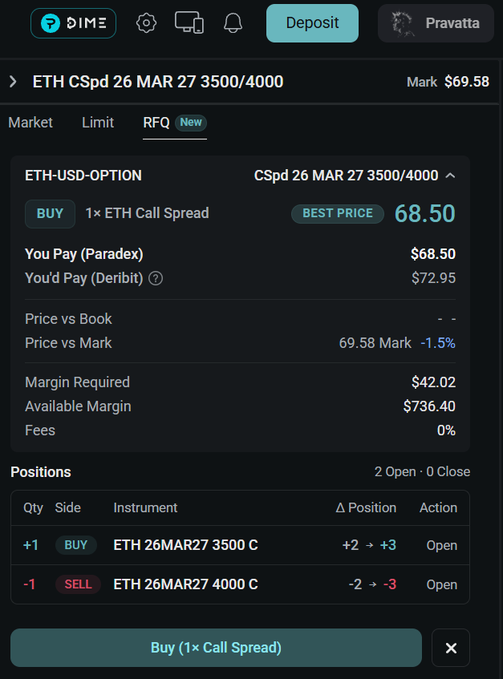Select the ETH 26MAR27 4000 C row
Screen dimensions: 503x679
[x=240, y=584]
